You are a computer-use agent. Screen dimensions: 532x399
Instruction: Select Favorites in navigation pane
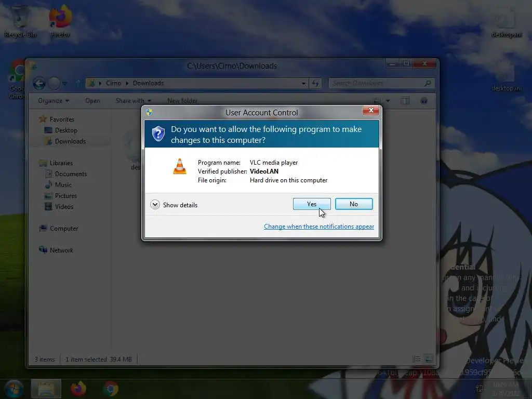(x=57, y=119)
